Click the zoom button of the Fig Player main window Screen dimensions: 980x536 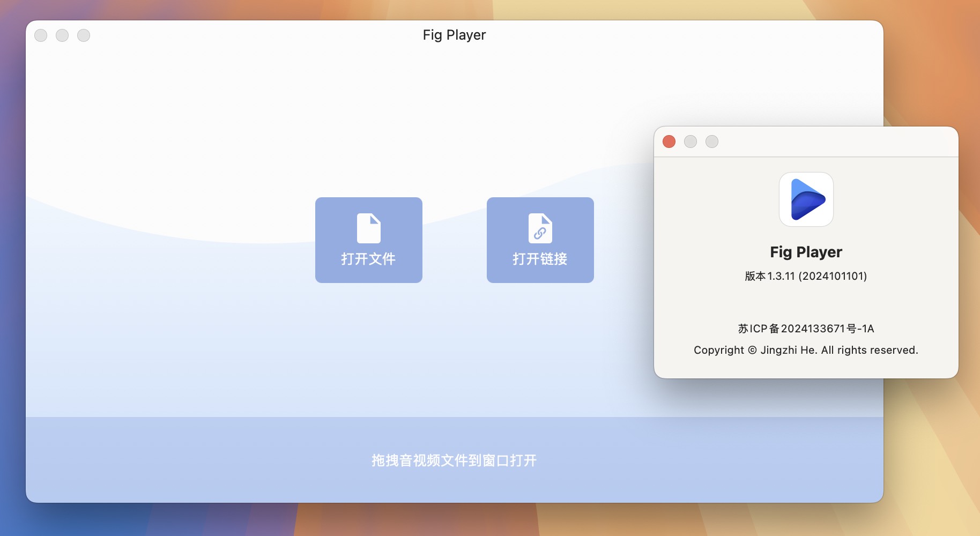click(x=84, y=35)
